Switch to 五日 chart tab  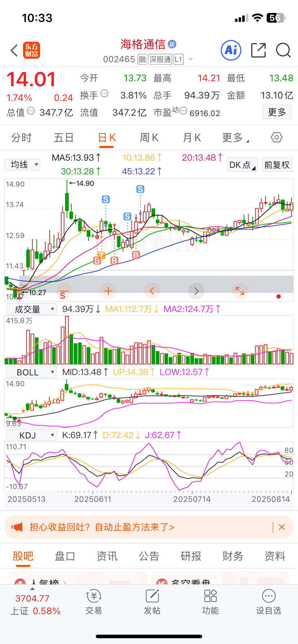pos(64,138)
